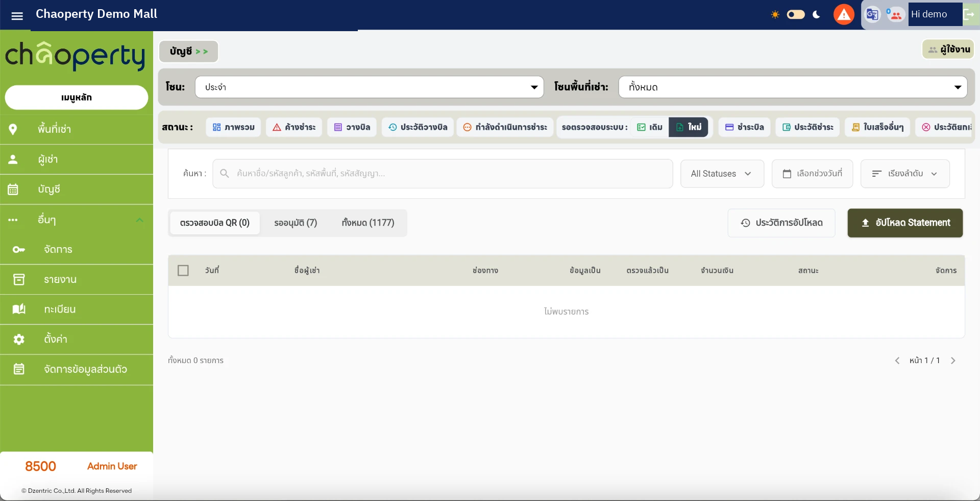
Task: Click the อัปโหลด Statement button
Action: tap(905, 223)
